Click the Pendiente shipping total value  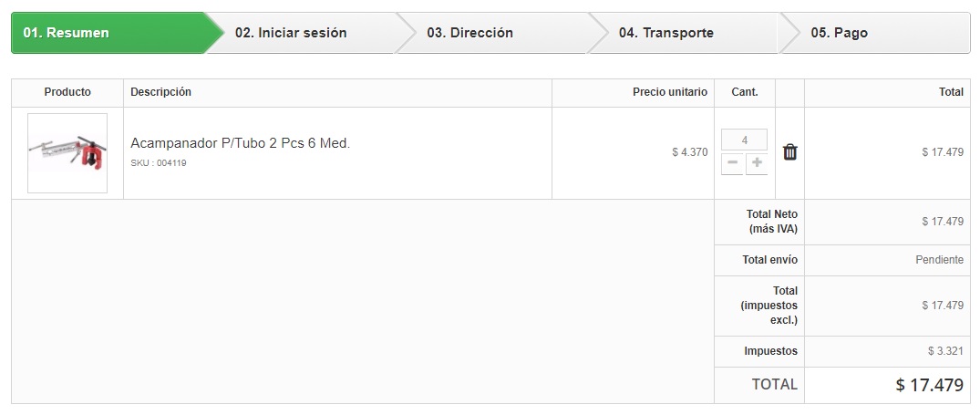point(939,260)
